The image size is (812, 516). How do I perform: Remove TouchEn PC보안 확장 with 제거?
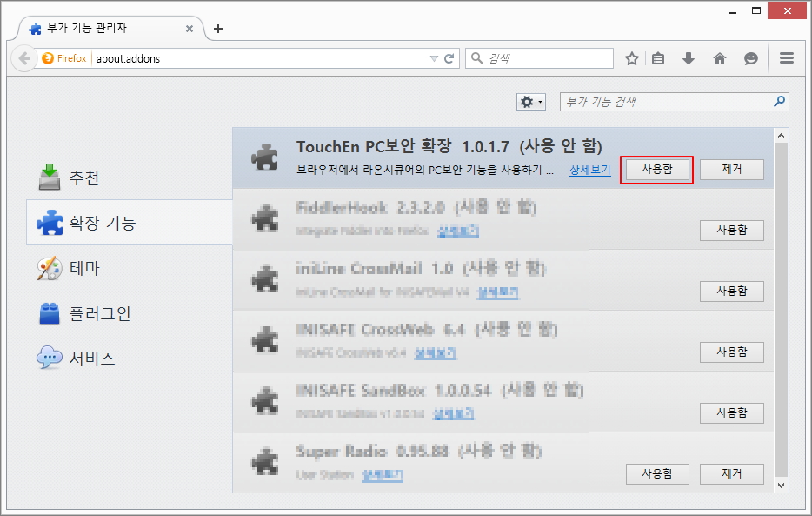(732, 170)
